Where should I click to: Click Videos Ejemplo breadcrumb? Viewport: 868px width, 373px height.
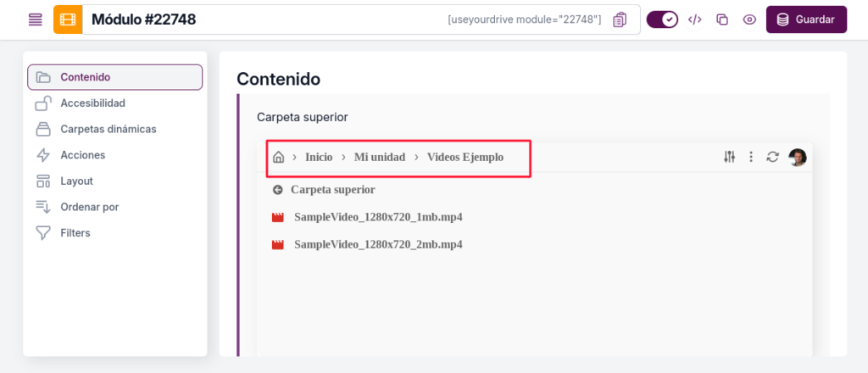click(x=465, y=157)
